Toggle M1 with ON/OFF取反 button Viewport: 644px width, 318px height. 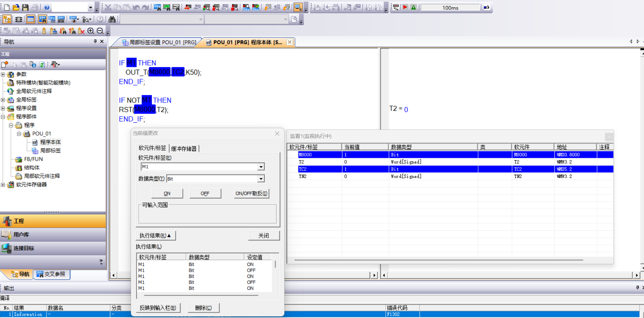pyautogui.click(x=251, y=193)
